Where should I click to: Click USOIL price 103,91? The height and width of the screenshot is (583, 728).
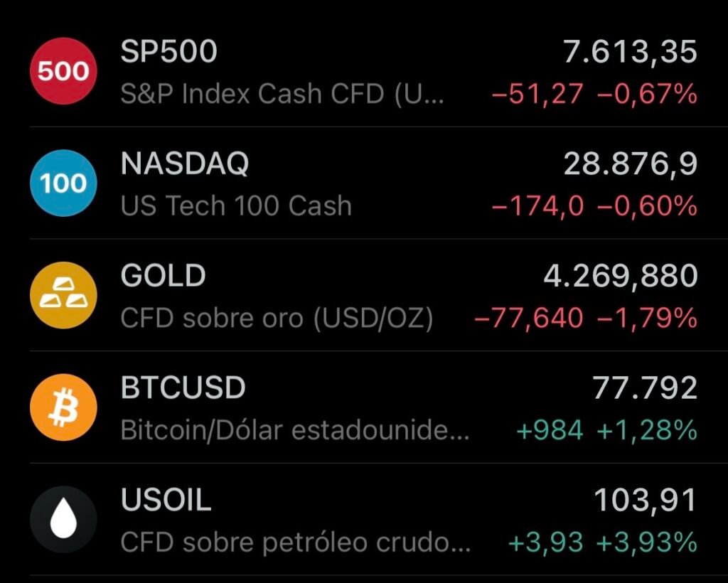(646, 500)
